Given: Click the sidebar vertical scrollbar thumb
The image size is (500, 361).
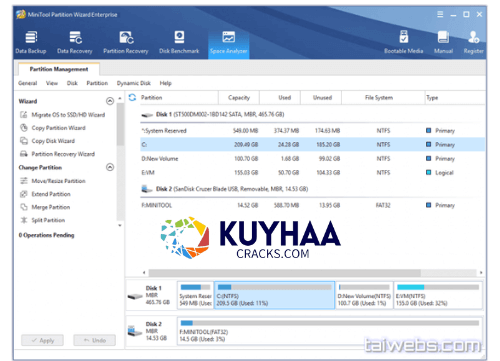Looking at the screenshot, I should click(x=120, y=124).
